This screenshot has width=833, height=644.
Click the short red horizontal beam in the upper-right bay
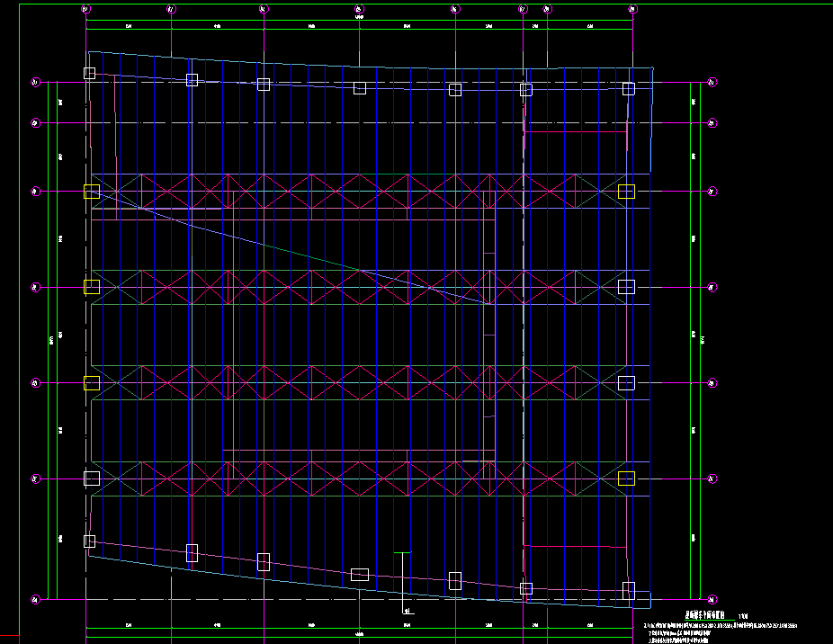(x=576, y=132)
